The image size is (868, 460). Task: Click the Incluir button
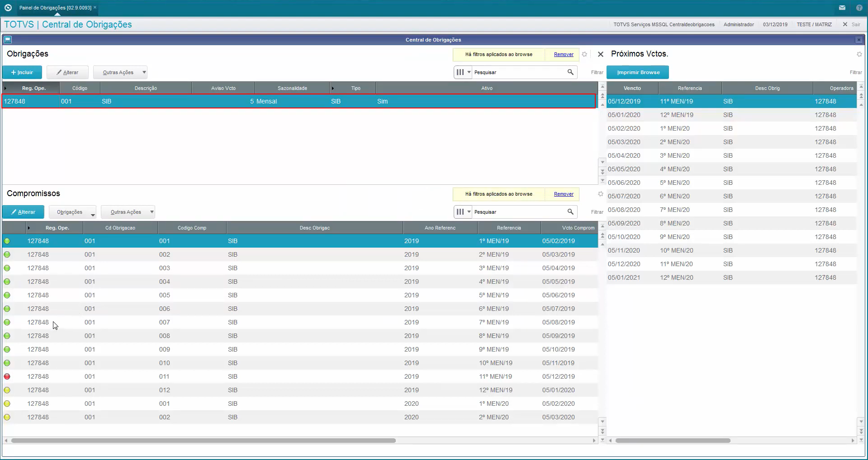[x=22, y=72]
